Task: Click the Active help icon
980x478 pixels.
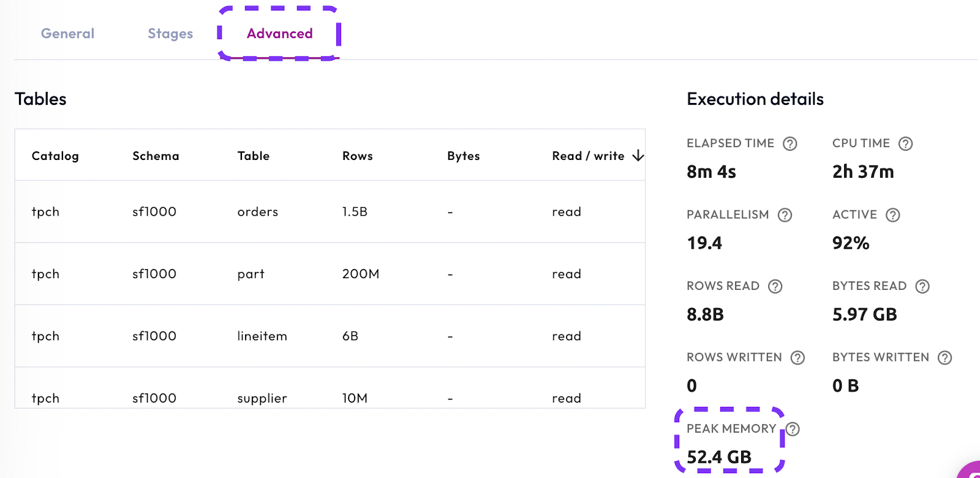Action: [x=892, y=215]
